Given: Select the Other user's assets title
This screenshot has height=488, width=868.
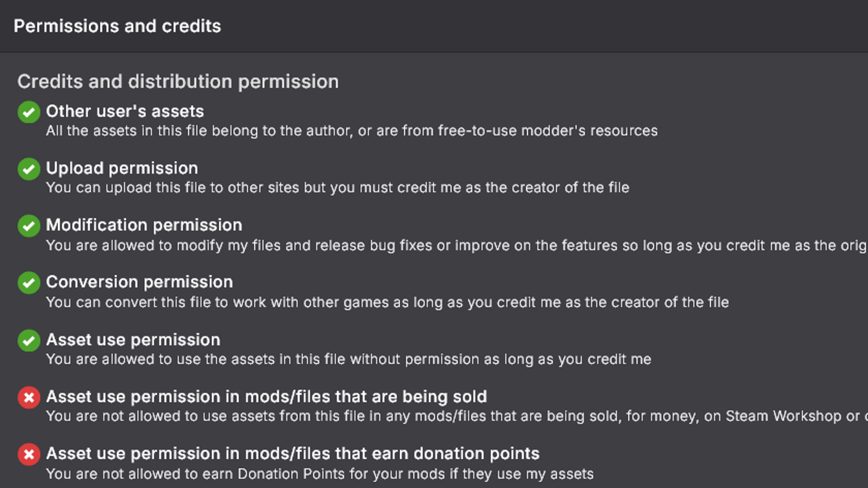Looking at the screenshot, I should [x=125, y=111].
